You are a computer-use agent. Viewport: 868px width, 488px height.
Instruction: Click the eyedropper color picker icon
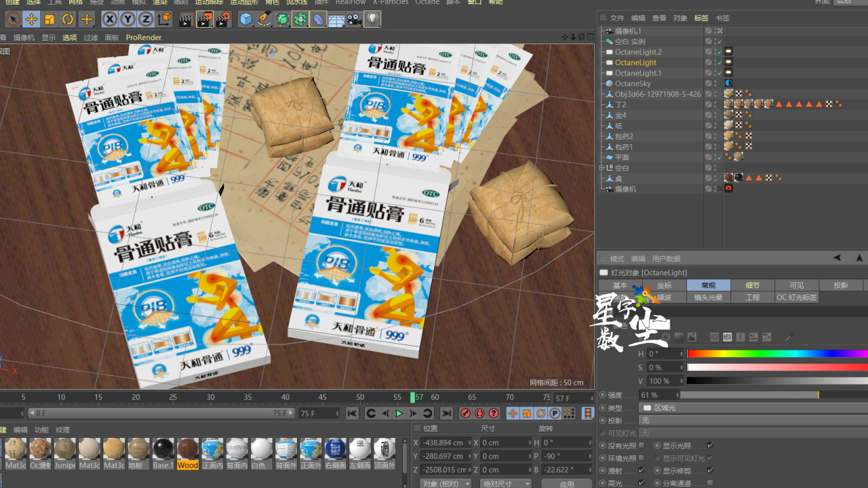coord(788,338)
